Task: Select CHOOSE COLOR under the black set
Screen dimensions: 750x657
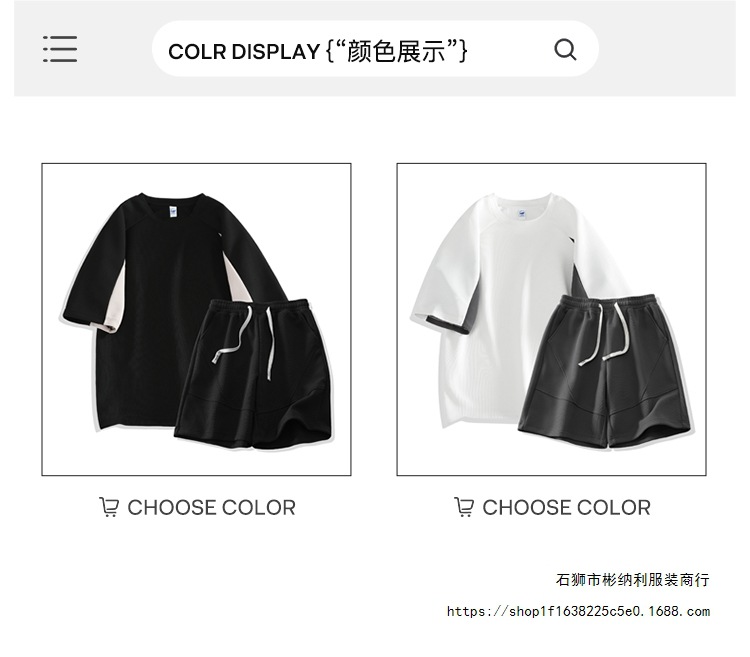Action: (x=211, y=507)
